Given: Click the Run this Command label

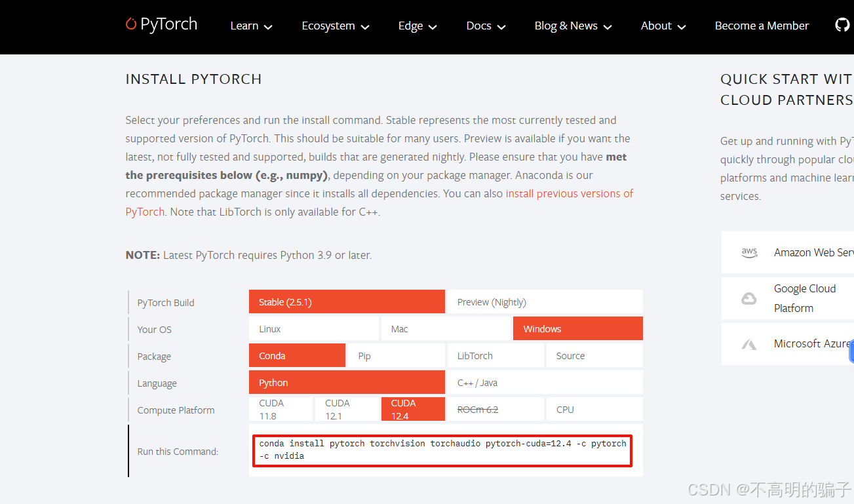Looking at the screenshot, I should click(x=178, y=451).
